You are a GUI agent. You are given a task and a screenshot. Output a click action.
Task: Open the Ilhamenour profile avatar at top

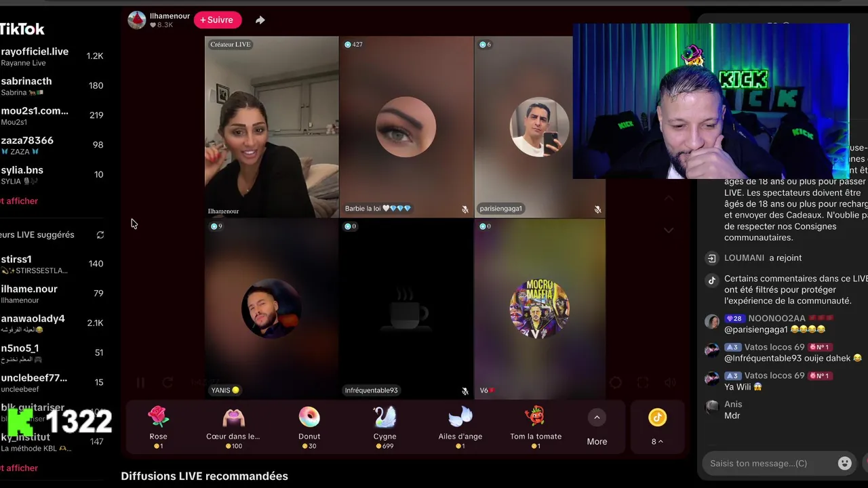[x=137, y=20]
